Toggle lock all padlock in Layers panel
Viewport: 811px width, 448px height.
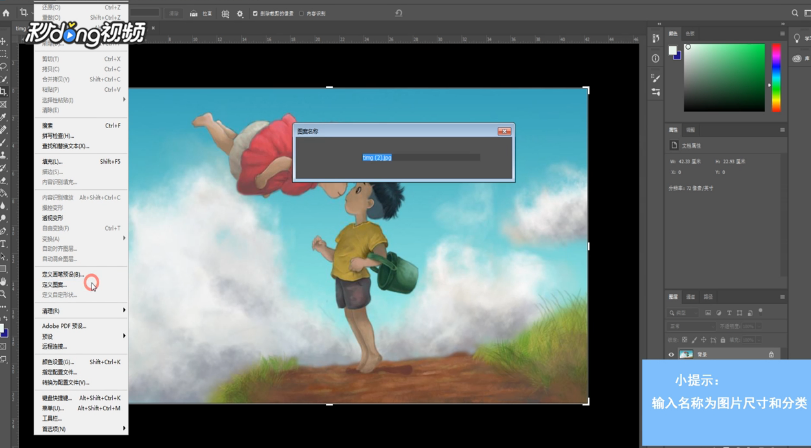tap(723, 340)
